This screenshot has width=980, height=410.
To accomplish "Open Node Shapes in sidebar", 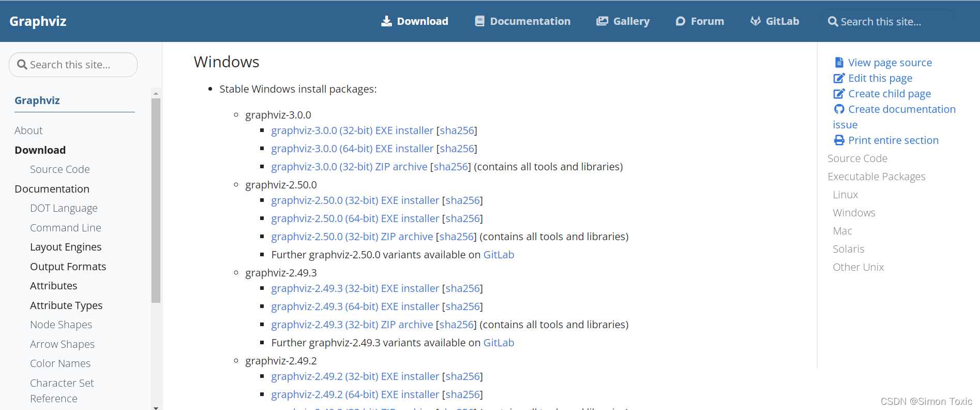I will [61, 325].
